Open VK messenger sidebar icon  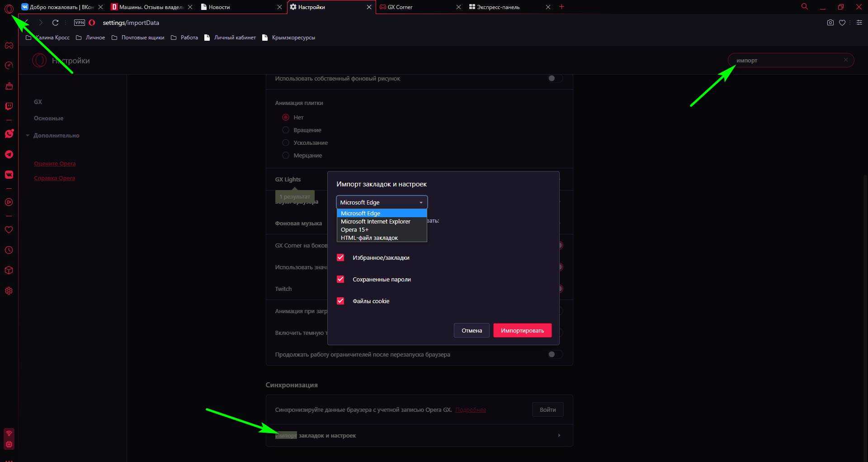(x=9, y=175)
